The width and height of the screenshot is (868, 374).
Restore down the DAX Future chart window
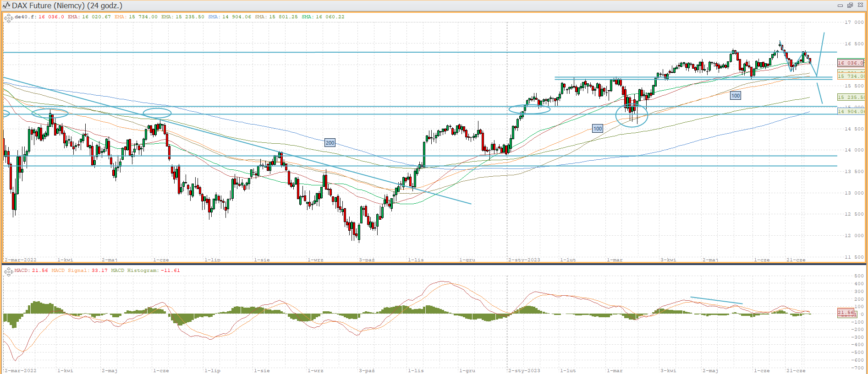pos(850,5)
